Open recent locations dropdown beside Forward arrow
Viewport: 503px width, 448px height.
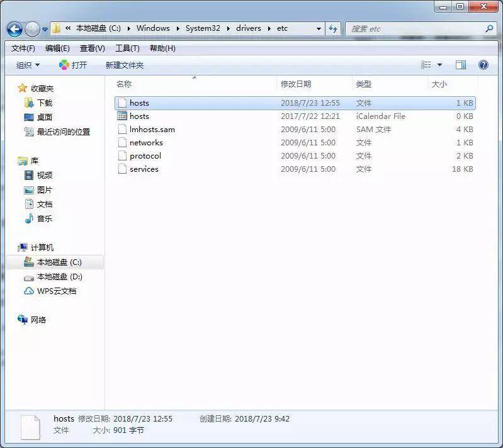click(45, 30)
